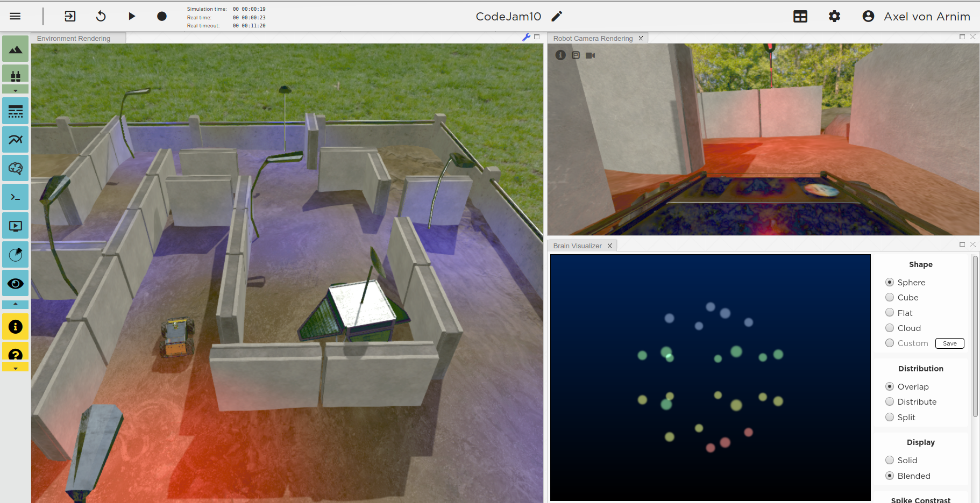This screenshot has height=503, width=980.
Task: Click the Save button next to Custom
Action: [x=949, y=343]
